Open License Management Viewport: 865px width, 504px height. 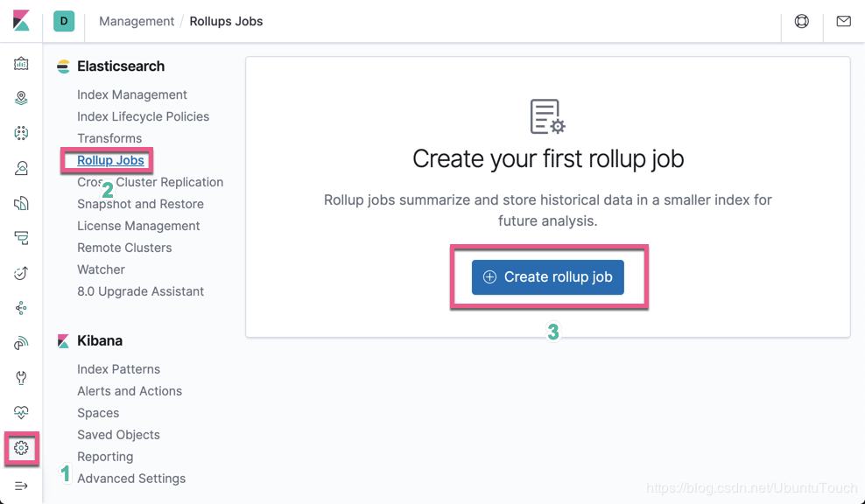point(138,226)
